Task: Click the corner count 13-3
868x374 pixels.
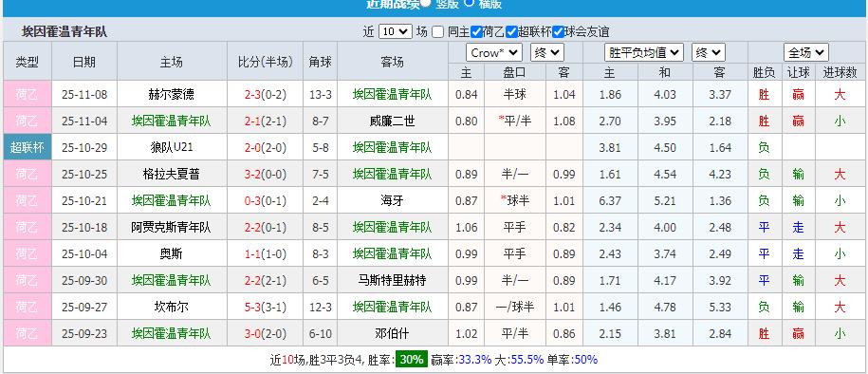Action: 320,94
